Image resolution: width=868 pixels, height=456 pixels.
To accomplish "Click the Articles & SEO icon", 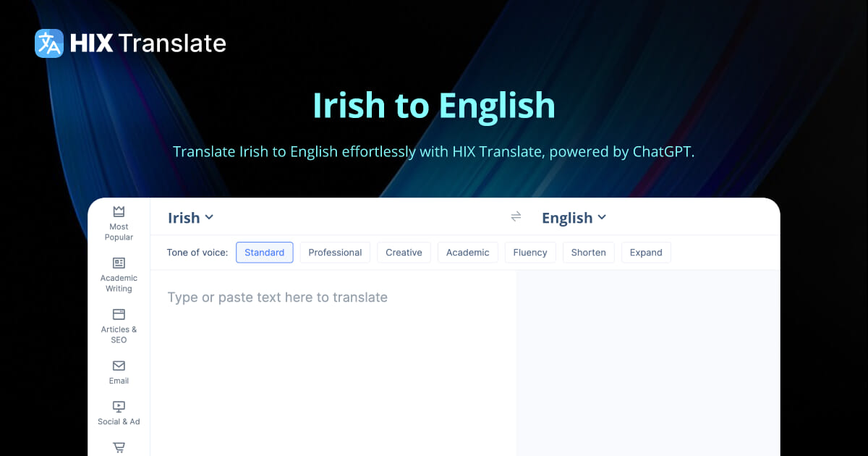I will click(118, 324).
